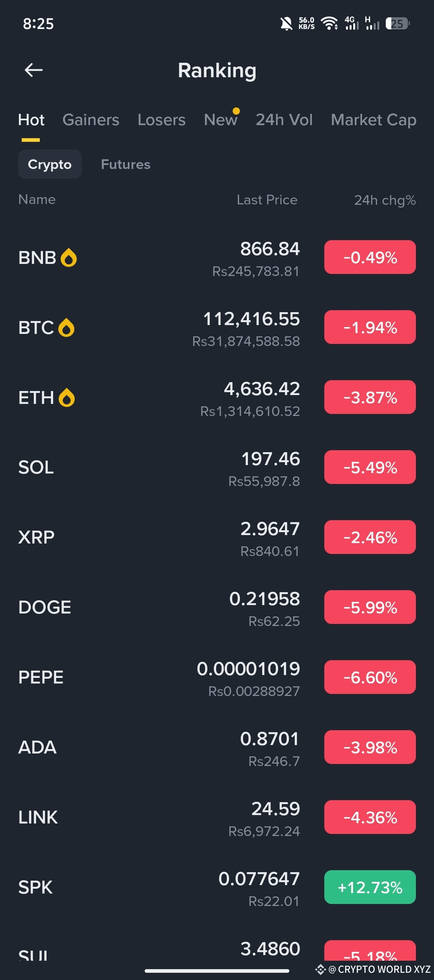Tap the Wi-Fi status icon

(x=329, y=23)
